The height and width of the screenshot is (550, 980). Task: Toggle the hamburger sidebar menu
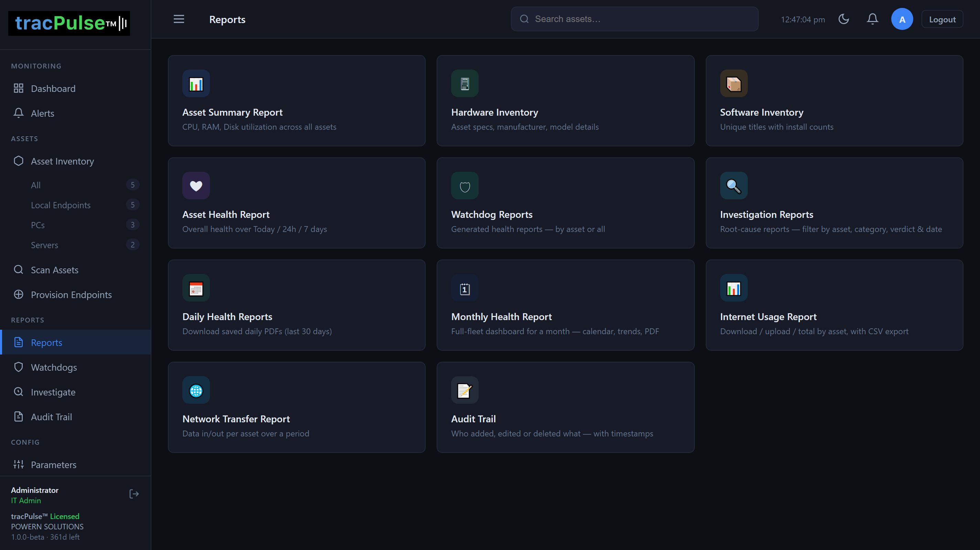(179, 19)
